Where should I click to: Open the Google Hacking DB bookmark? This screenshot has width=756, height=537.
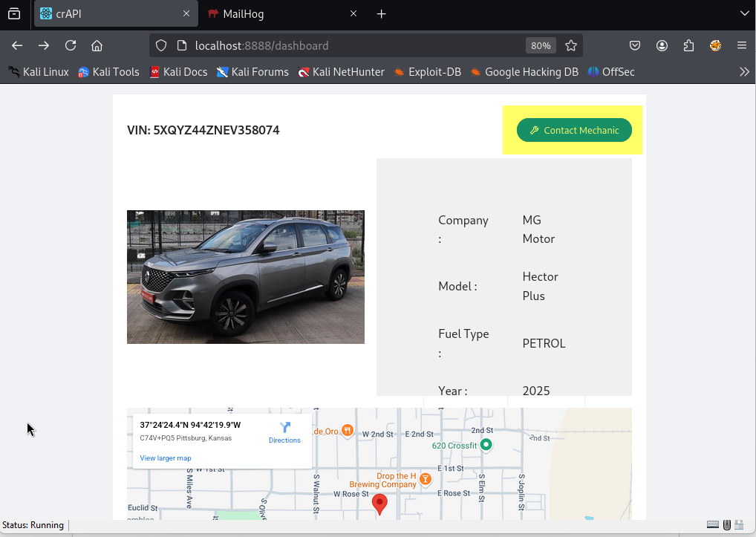coord(524,72)
